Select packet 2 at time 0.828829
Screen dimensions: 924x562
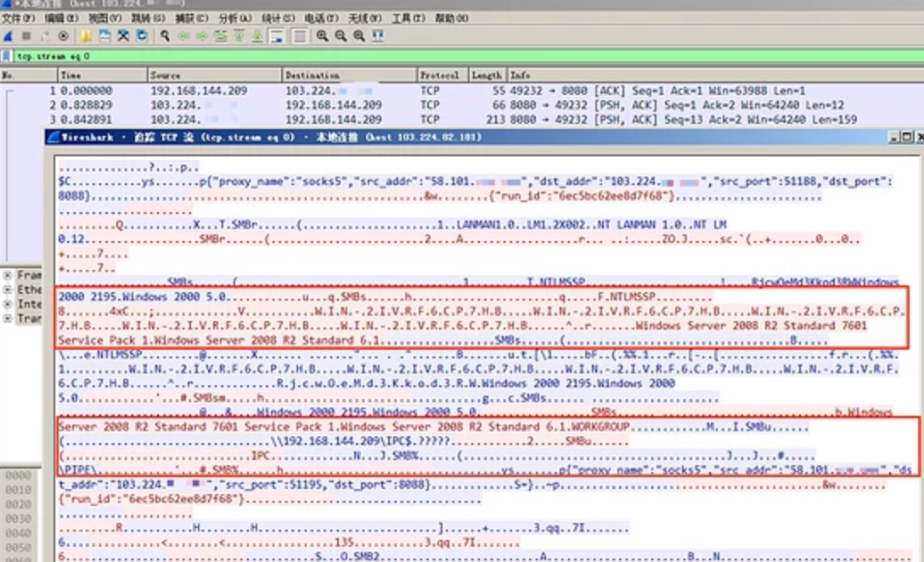point(462,105)
